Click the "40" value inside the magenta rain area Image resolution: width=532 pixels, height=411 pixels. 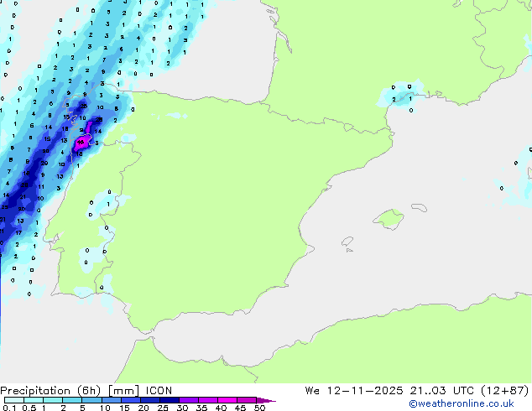81,142
